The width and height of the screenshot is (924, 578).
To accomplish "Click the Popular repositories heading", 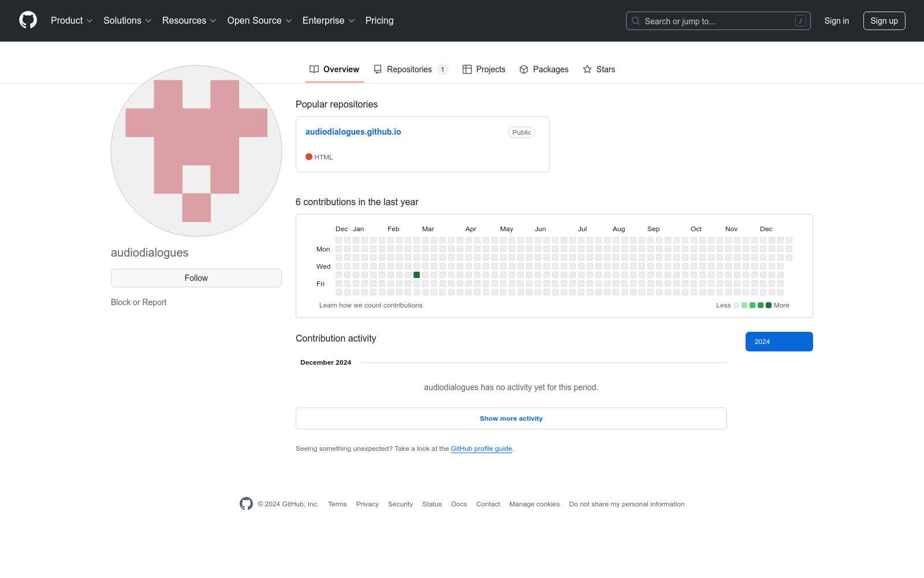I will click(x=337, y=104).
